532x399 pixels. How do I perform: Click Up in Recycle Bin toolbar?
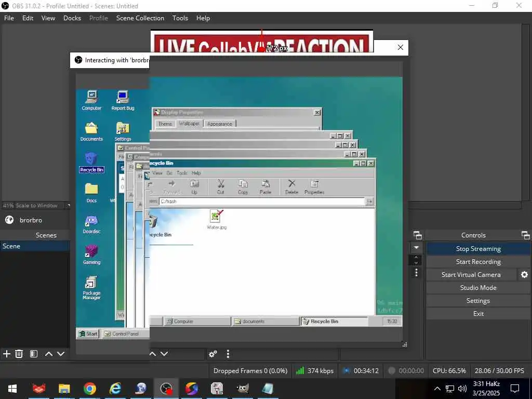pos(194,187)
